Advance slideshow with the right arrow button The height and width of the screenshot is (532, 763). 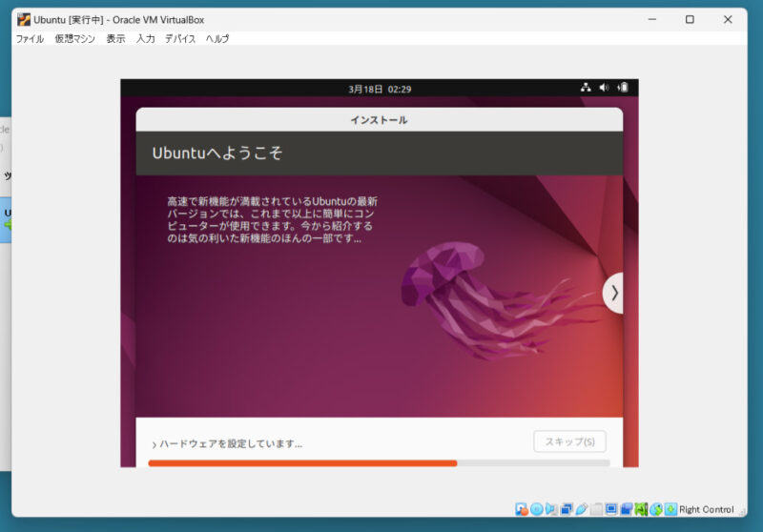click(613, 293)
